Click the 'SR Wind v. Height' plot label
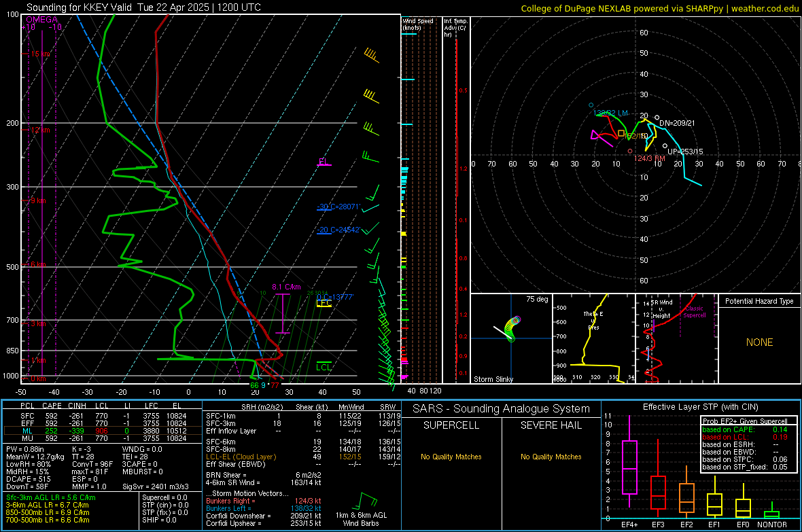Image resolution: width=802 pixels, height=532 pixels. pos(661,309)
